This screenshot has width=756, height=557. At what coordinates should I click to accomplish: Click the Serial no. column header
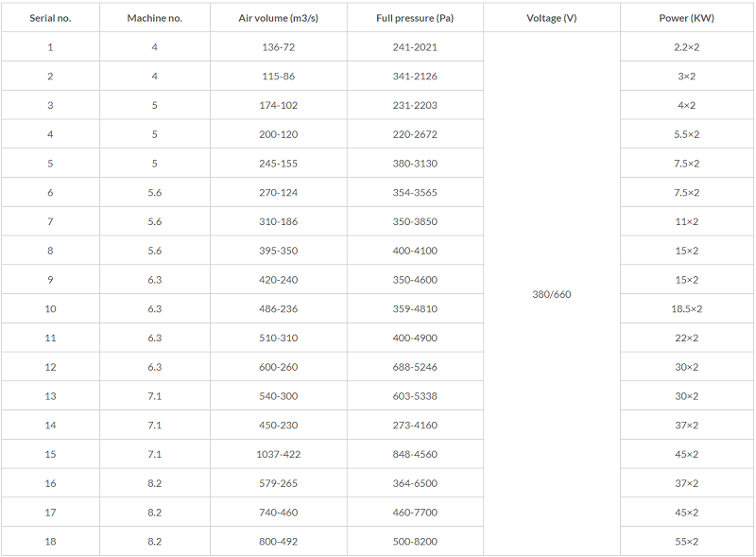pos(50,18)
